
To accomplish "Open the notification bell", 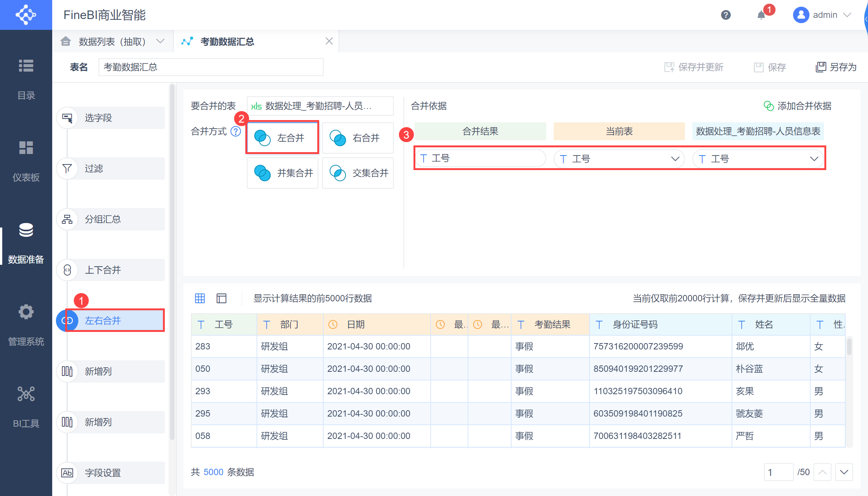I will 761,15.
